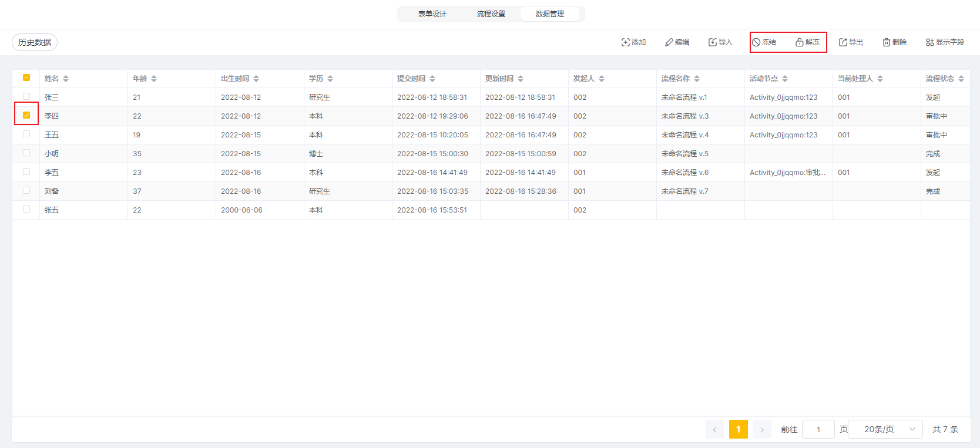Go to next page arrow
980x448 pixels.
point(762,429)
